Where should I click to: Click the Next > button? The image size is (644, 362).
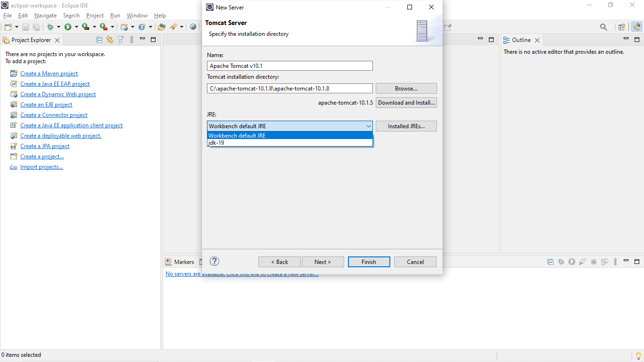tap(323, 262)
